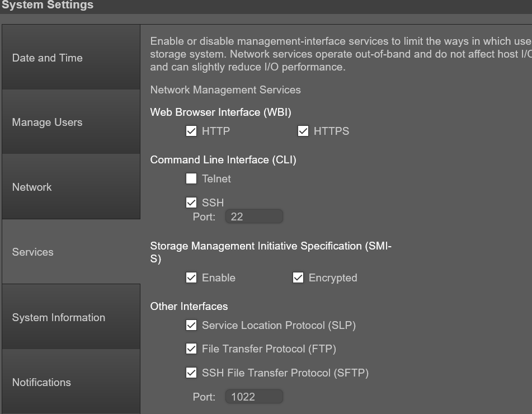Enable Telnet in Command Line Interface
The width and height of the screenshot is (532, 414).
click(191, 178)
